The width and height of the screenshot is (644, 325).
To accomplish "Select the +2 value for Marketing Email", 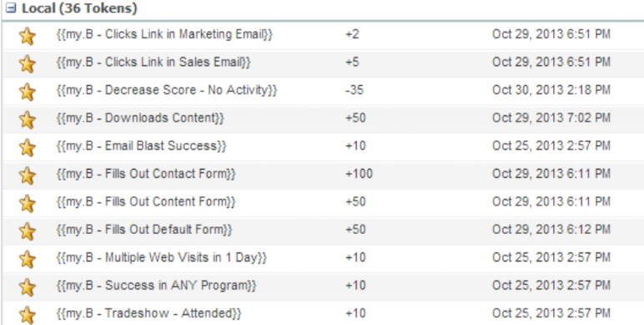I will point(352,34).
